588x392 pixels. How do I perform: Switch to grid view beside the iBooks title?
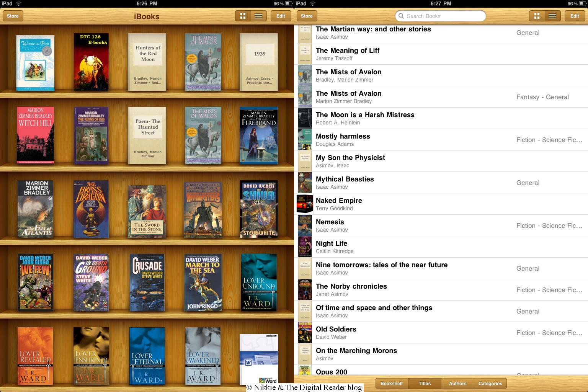point(243,16)
